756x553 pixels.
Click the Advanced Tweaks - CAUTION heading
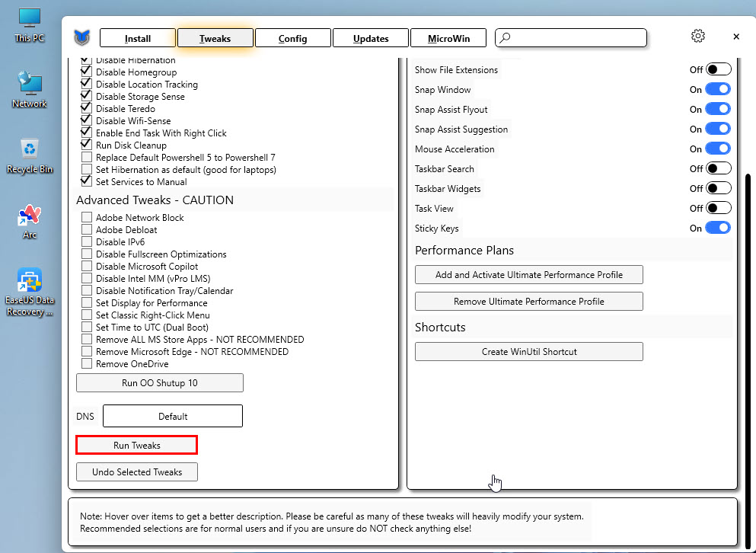coord(155,200)
